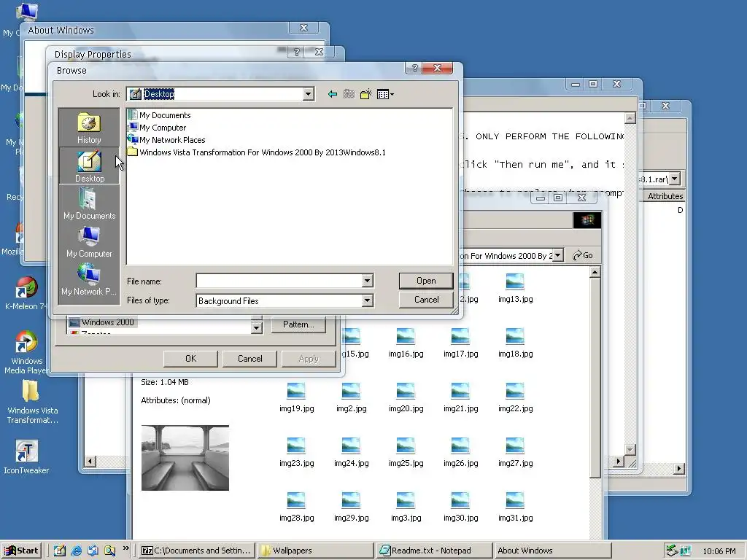Expand Files of type dropdown
The image size is (747, 560).
(x=367, y=300)
